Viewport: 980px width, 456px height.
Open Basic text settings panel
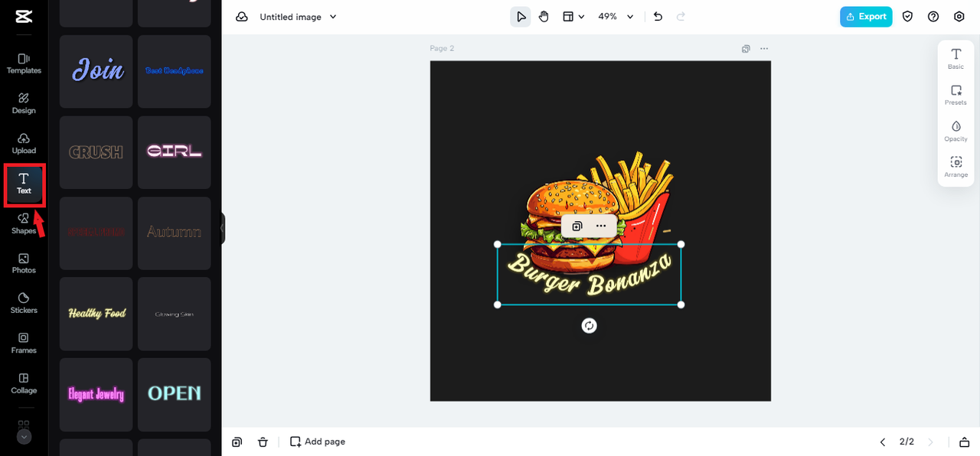pyautogui.click(x=956, y=59)
